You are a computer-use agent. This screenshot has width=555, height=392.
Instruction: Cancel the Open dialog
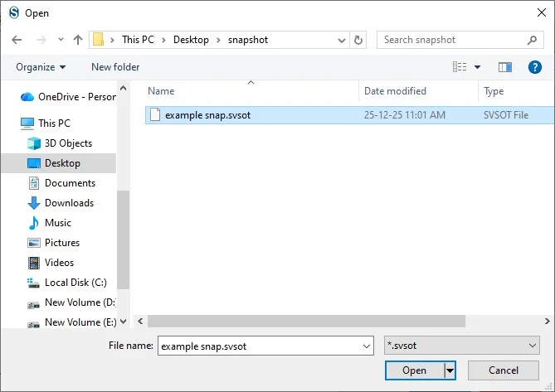[504, 370]
